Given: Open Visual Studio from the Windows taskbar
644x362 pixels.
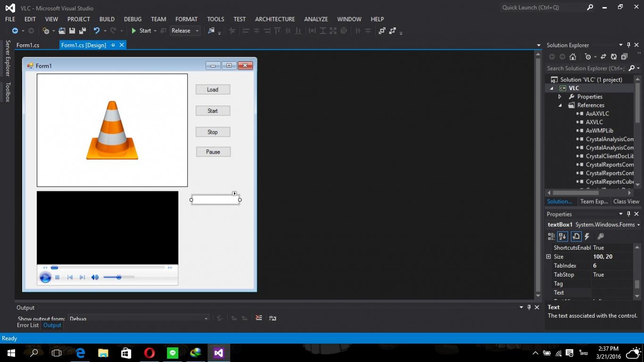Looking at the screenshot, I should [218, 353].
